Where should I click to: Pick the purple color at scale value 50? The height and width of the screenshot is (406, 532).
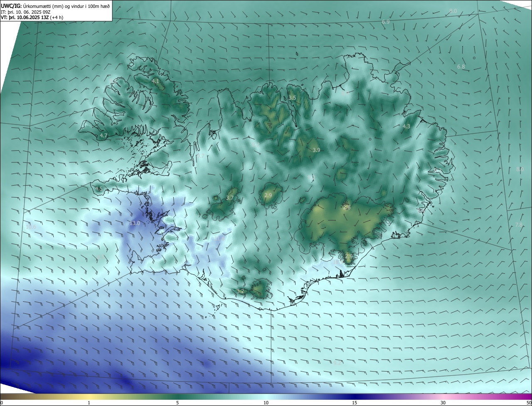coord(529,396)
